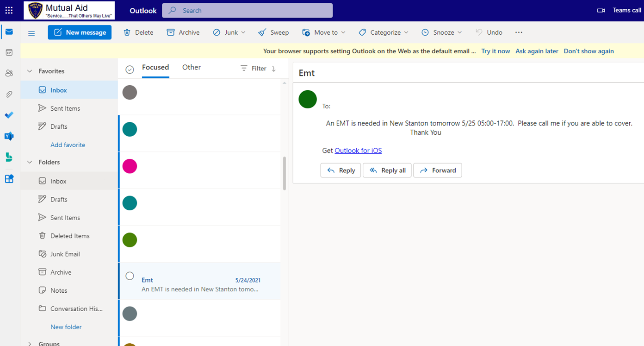Screen dimensions: 644x346
Task: Open Deleted Items folder
Action: tap(69, 236)
